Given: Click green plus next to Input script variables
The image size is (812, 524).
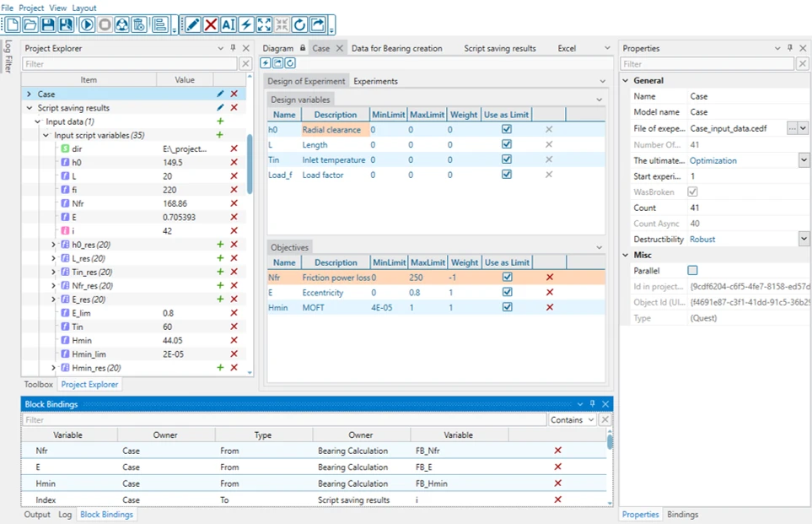Looking at the screenshot, I should (x=220, y=135).
